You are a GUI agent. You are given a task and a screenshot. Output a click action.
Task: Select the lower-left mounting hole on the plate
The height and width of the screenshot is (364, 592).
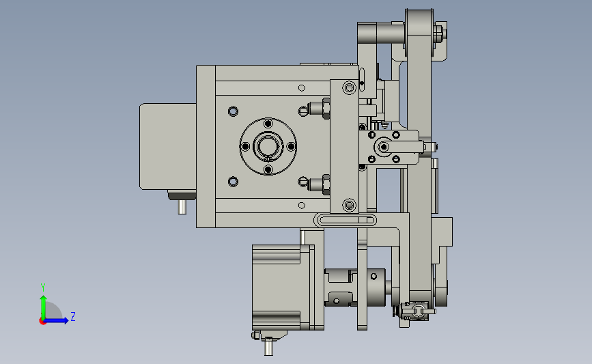pos(234,182)
